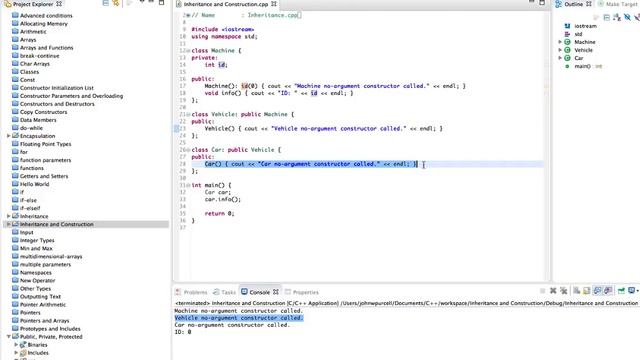Open the Make Target tab
This screenshot has height=360, width=640.
(617, 4)
